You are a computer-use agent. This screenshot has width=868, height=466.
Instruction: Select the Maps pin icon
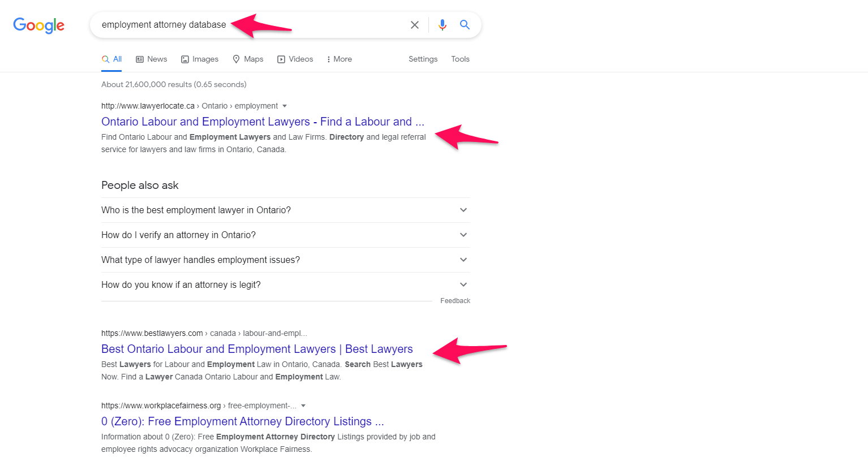point(235,59)
